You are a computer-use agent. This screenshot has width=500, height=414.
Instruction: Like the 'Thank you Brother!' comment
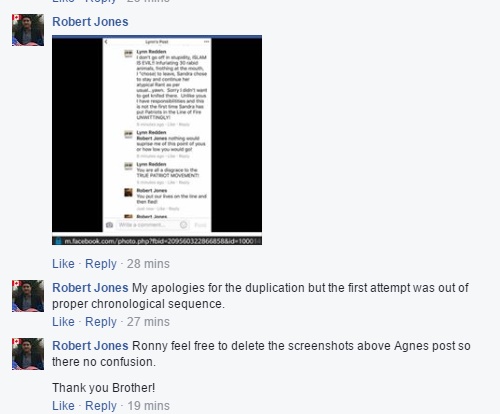pos(63,406)
